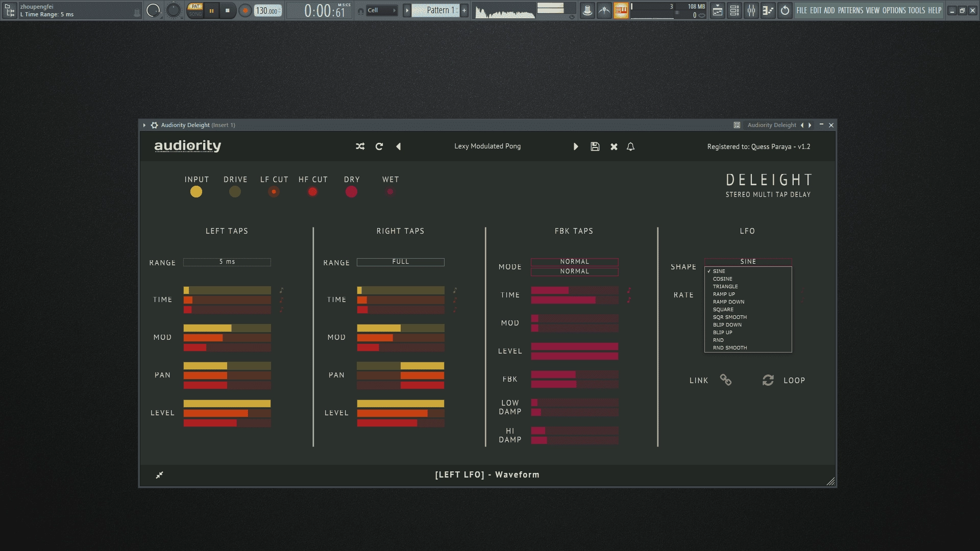The height and width of the screenshot is (551, 980).
Task: Open the first FBK mode NORMAL dropdown
Action: pyautogui.click(x=575, y=262)
